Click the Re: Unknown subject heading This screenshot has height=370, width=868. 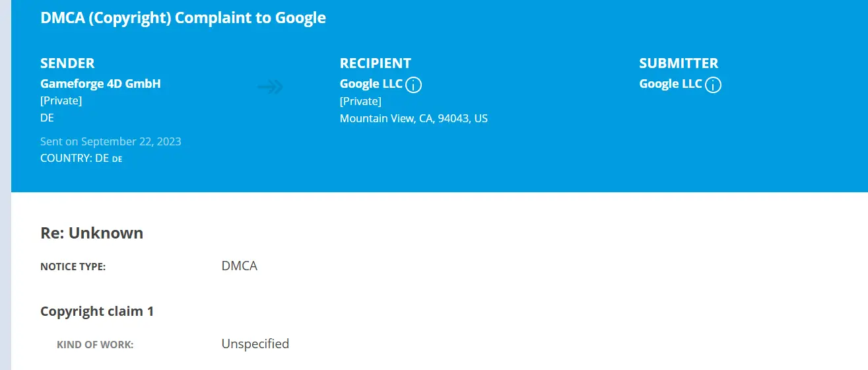(92, 233)
